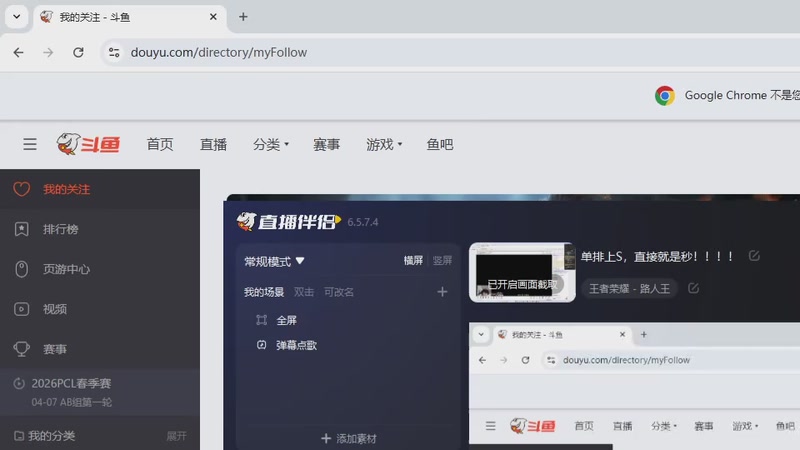This screenshot has height=450, width=800.
Task: Click the nested preview's new tab plus
Action: click(644, 335)
